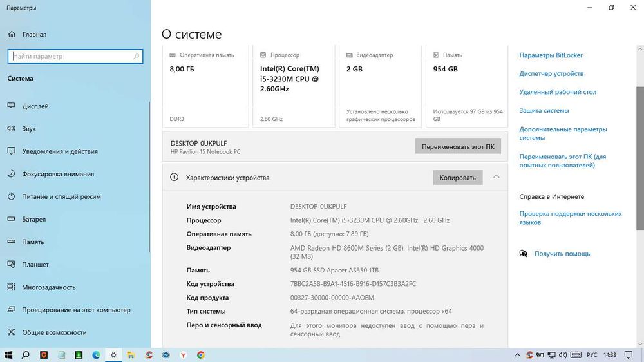
Task: Click the Найти параметр search field
Action: 75,56
